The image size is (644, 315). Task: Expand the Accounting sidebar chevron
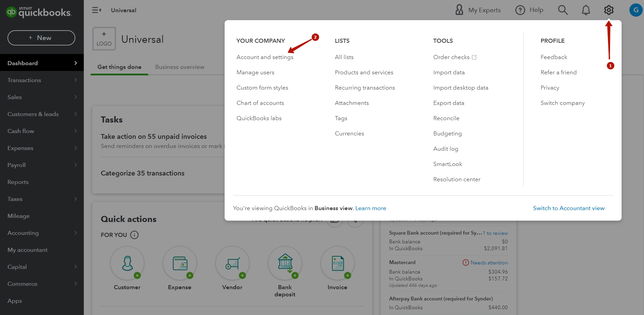76,233
